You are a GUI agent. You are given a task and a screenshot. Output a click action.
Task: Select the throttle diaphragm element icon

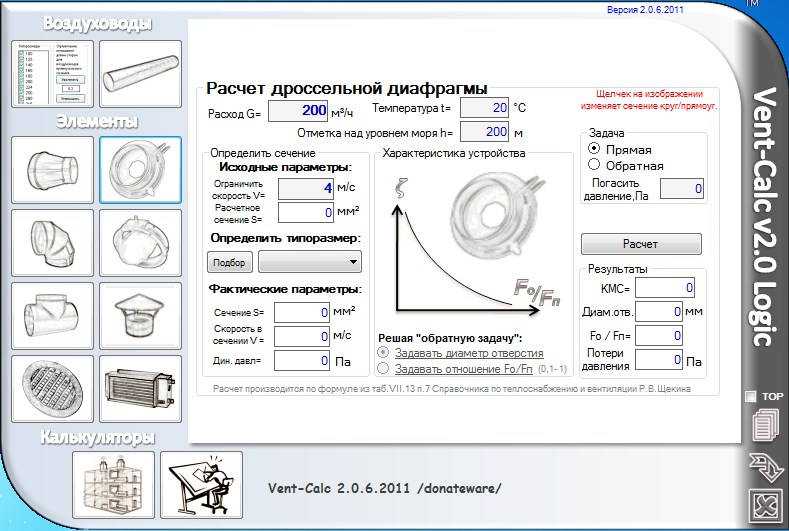click(x=140, y=170)
